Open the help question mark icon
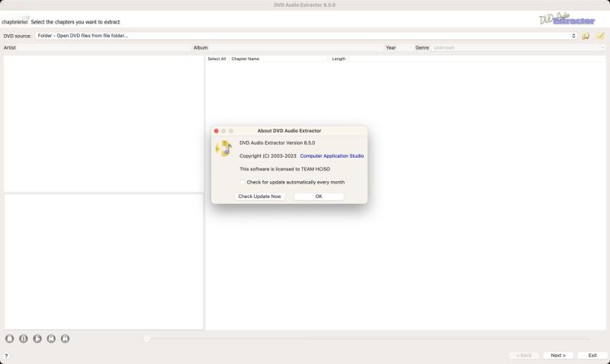The image size is (610, 364). pos(6,356)
